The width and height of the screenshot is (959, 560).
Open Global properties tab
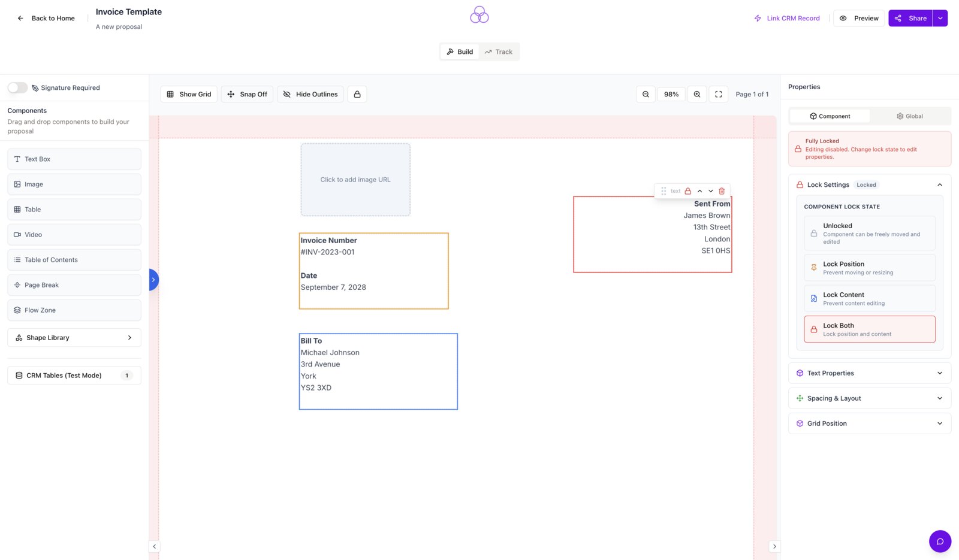910,116
